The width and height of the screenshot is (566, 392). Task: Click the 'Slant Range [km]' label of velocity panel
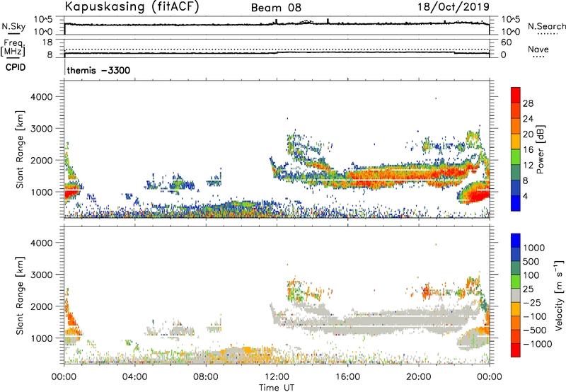(x=20, y=296)
